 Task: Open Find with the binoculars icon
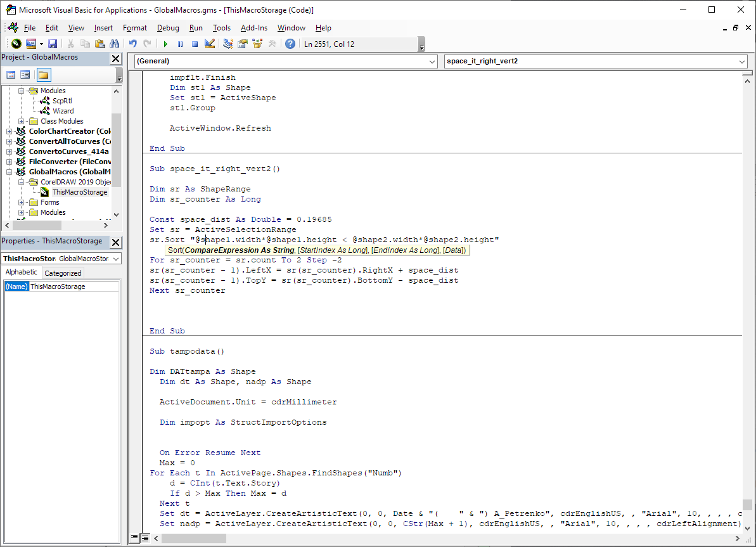click(114, 44)
